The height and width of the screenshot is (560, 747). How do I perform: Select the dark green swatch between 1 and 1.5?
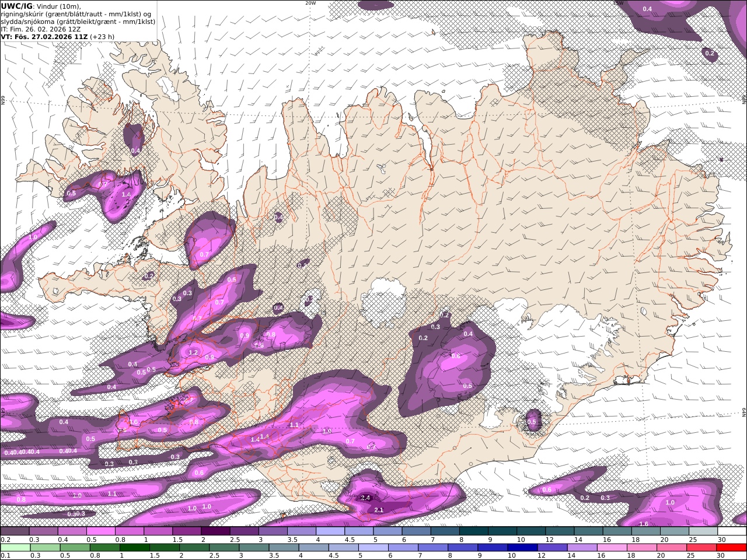point(134,548)
